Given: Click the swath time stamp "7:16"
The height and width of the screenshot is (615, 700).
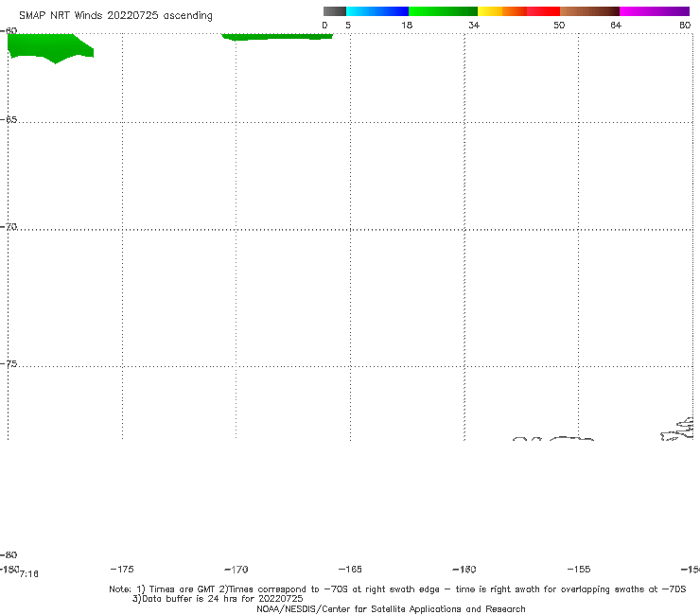Looking at the screenshot, I should (29, 574).
